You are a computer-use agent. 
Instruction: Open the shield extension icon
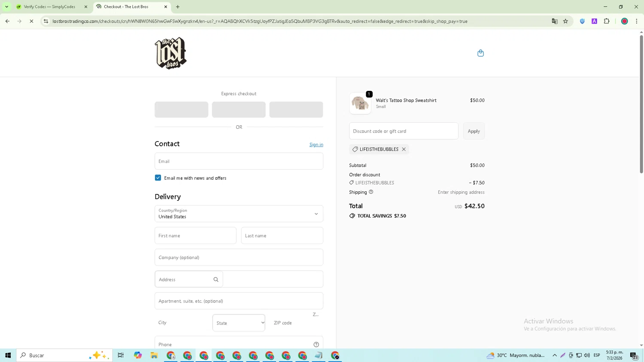(582, 21)
